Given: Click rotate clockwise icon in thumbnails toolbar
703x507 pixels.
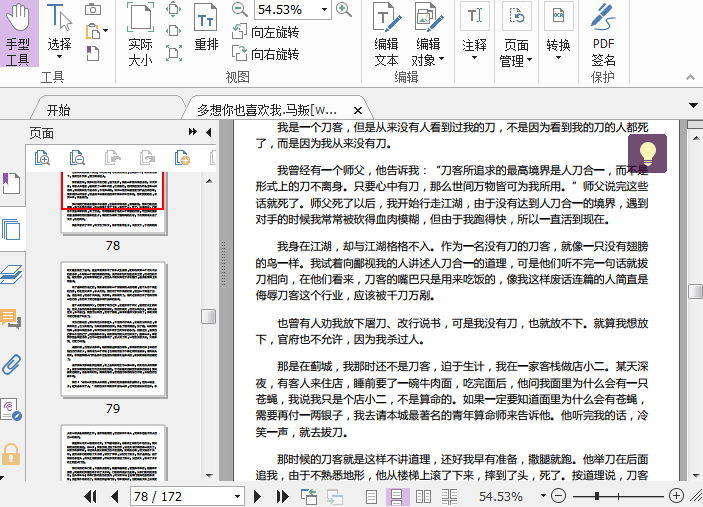Looking at the screenshot, I should (148, 158).
